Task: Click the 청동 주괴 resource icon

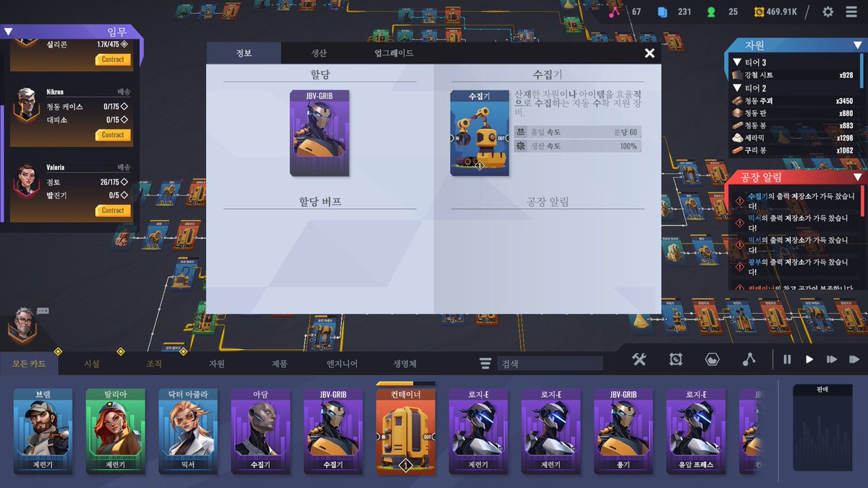Action: 739,100
